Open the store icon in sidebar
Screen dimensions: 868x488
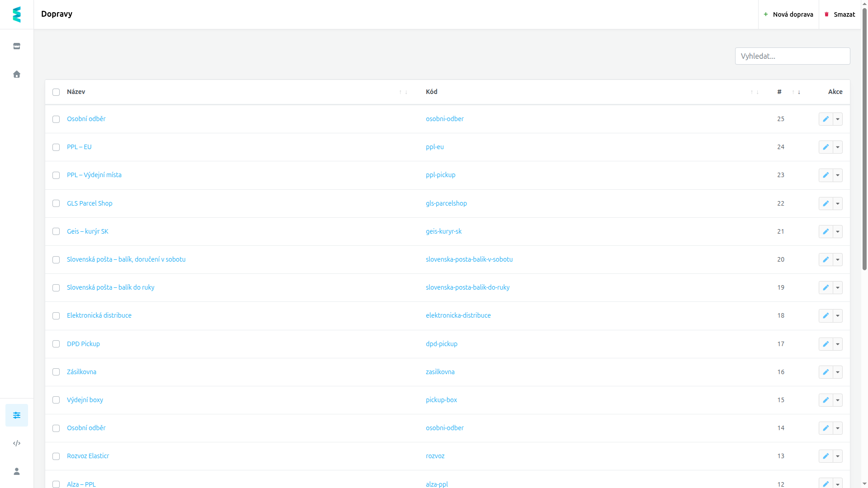click(x=17, y=46)
